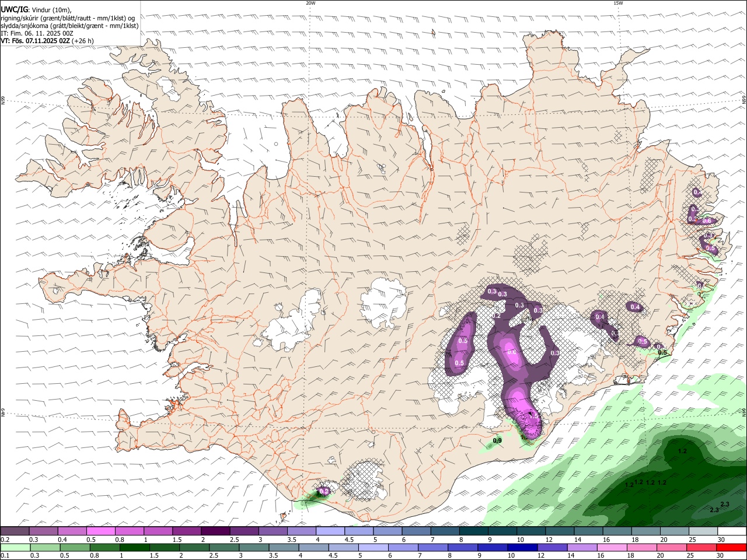Pick the bright red 30 swatch in the rain legend
The image size is (747, 560).
[x=732, y=548]
